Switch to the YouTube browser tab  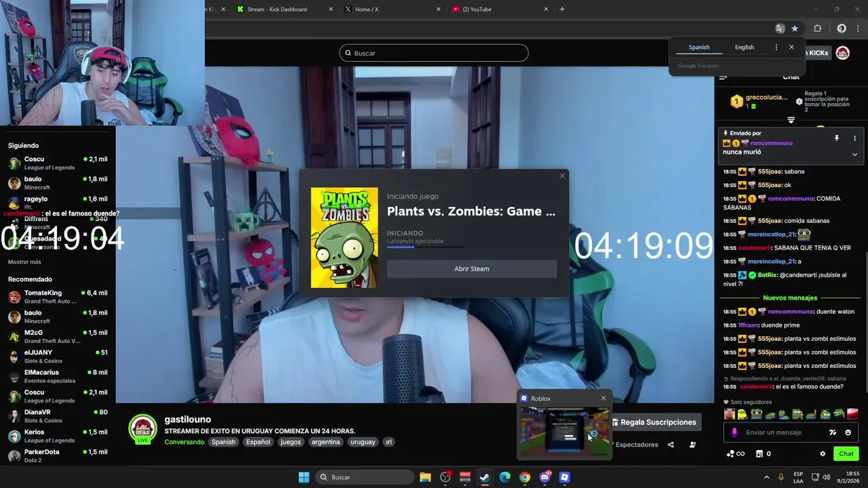click(x=500, y=9)
